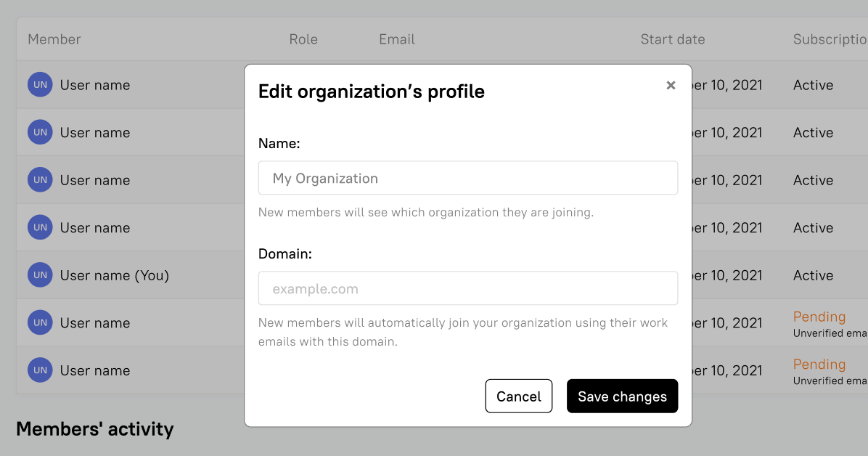
Task: Click avatar beside User name (You)
Action: tap(40, 275)
